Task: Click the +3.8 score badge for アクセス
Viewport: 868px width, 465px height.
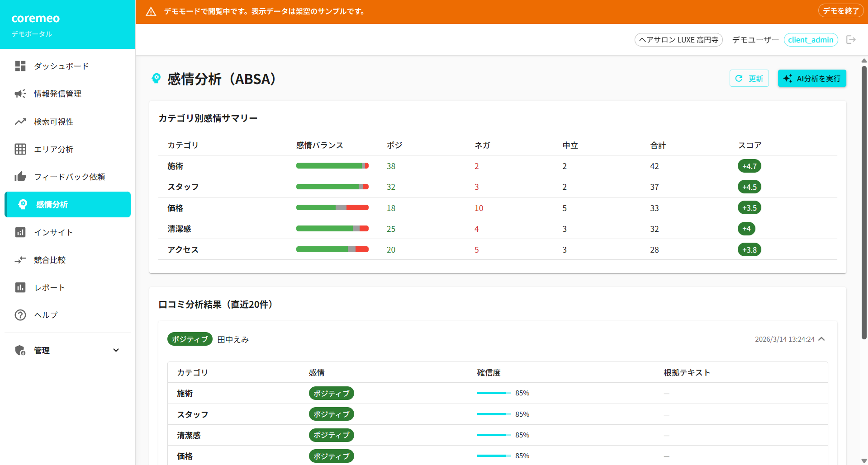Action: [x=749, y=249]
